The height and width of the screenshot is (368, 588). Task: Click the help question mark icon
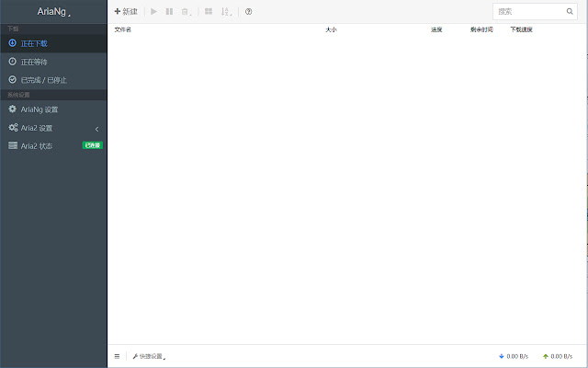tap(248, 12)
